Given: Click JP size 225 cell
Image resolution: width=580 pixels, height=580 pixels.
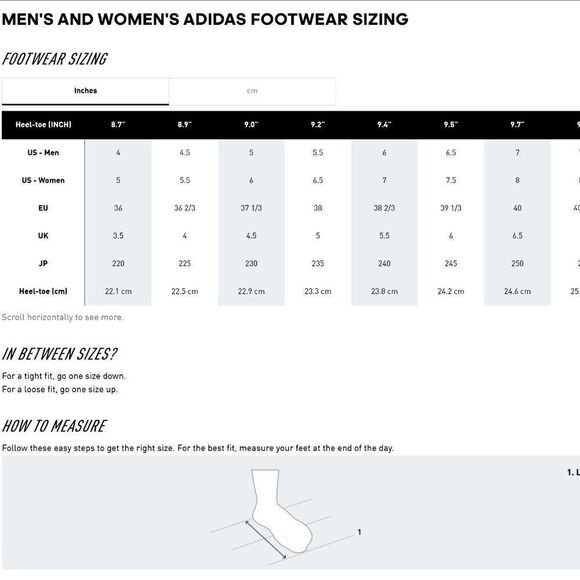Looking at the screenshot, I should [x=185, y=263].
